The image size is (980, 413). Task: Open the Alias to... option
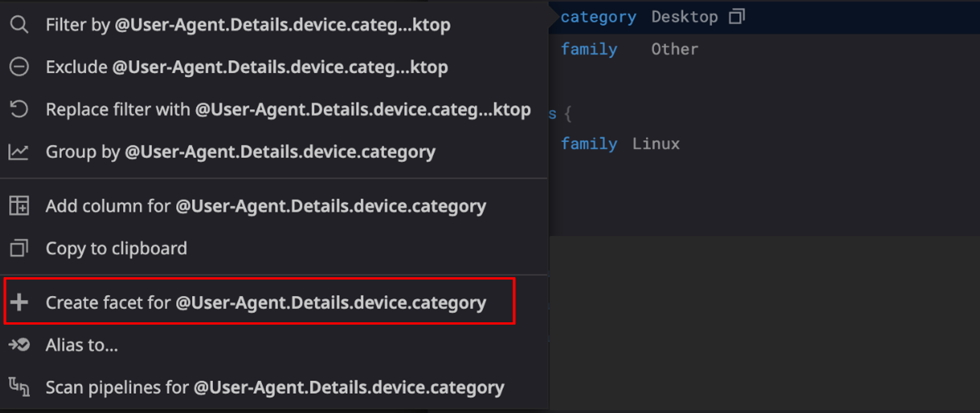click(x=82, y=345)
